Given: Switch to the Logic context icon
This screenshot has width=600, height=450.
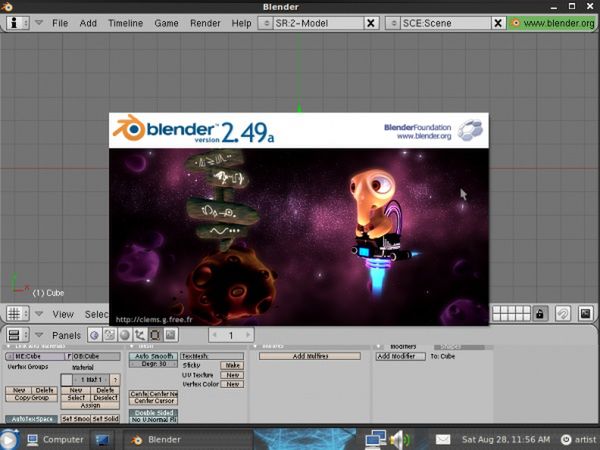Looking at the screenshot, I should [x=94, y=335].
